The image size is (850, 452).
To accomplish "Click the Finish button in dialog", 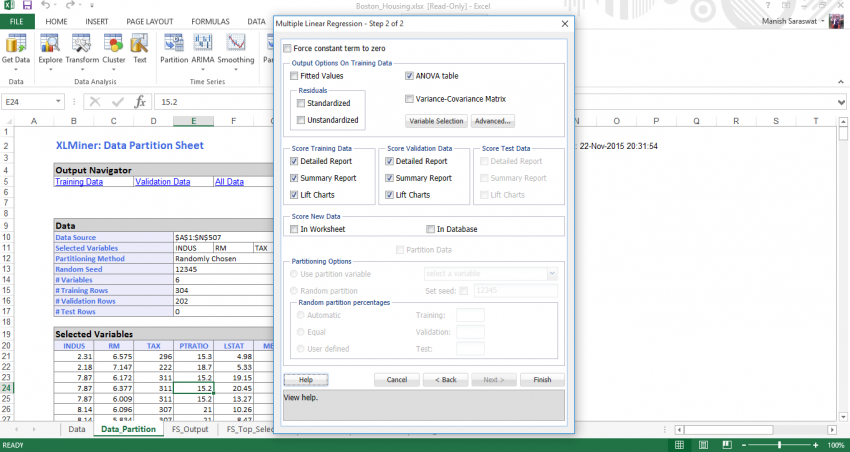I will point(542,380).
